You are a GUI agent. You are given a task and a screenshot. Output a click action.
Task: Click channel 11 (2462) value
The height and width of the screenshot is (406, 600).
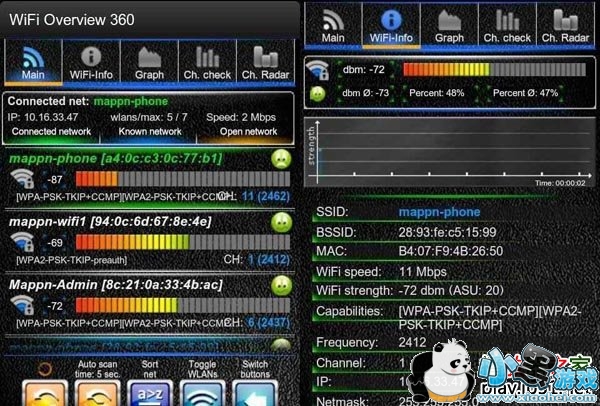[266, 197]
